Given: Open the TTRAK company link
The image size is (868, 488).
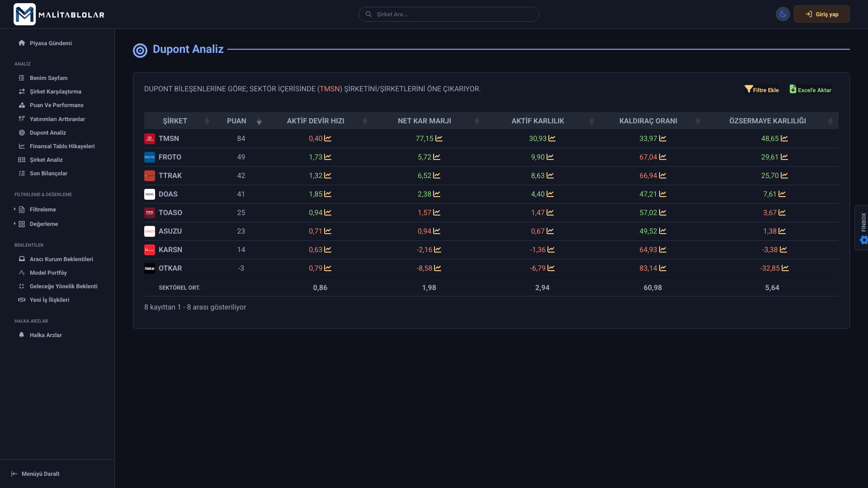Looking at the screenshot, I should pos(170,176).
